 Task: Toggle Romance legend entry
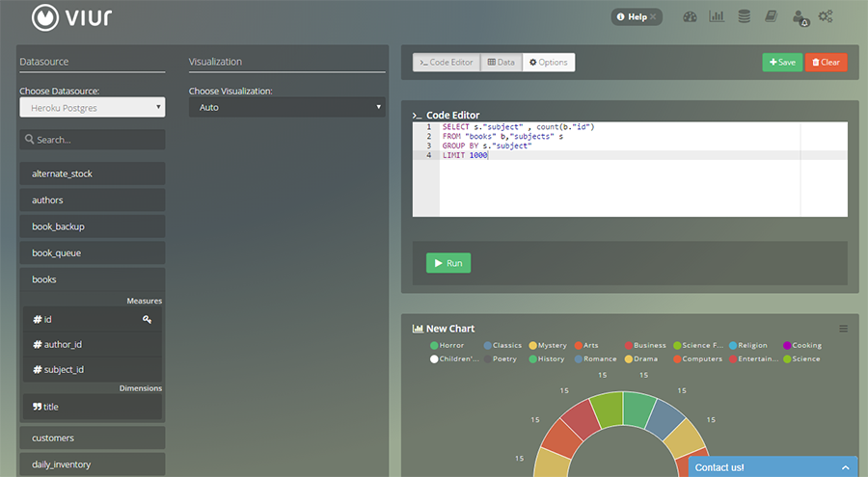coord(596,359)
